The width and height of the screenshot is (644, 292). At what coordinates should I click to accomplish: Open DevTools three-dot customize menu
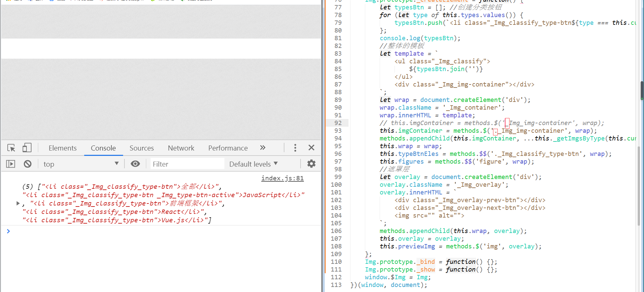(x=295, y=148)
